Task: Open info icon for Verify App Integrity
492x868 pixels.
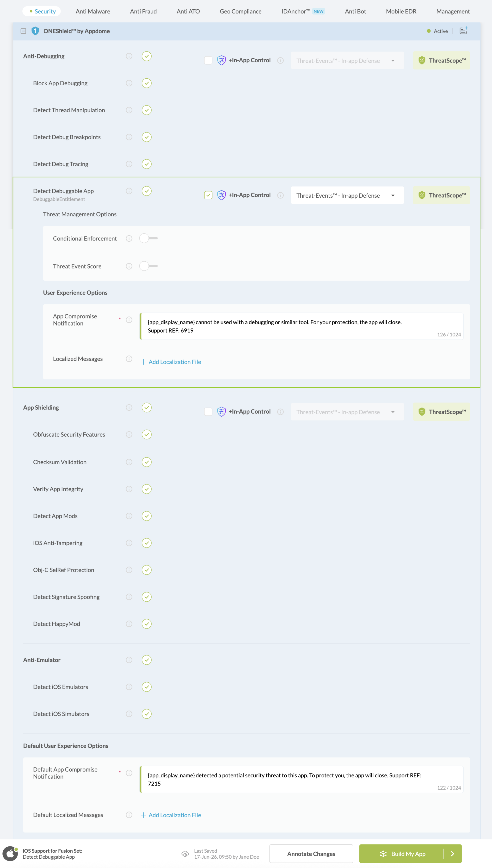Action: (x=129, y=489)
